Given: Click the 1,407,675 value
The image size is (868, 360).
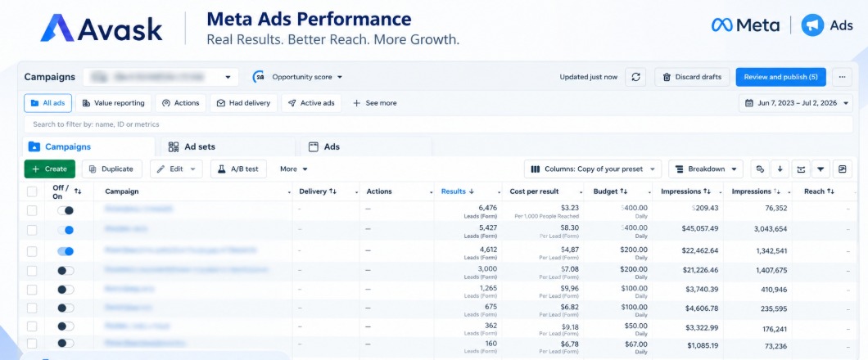Looking at the screenshot, I should coord(770,271).
